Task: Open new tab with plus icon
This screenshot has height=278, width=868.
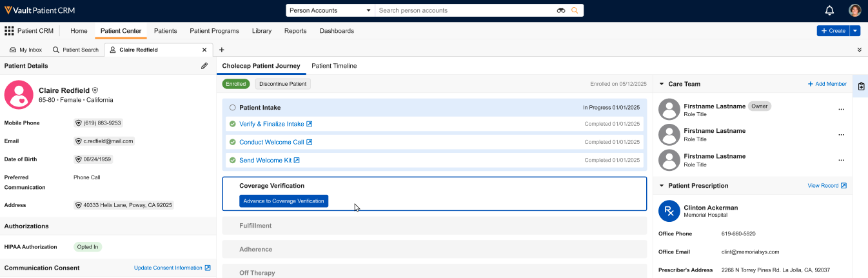Action: [x=221, y=50]
